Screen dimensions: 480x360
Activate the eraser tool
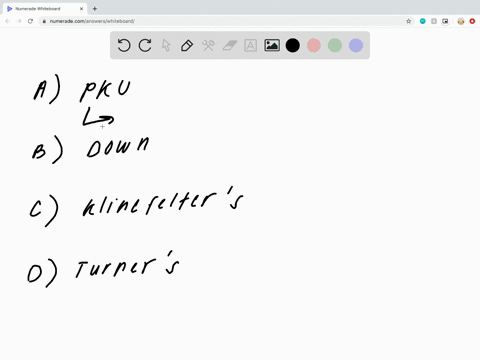click(x=230, y=45)
